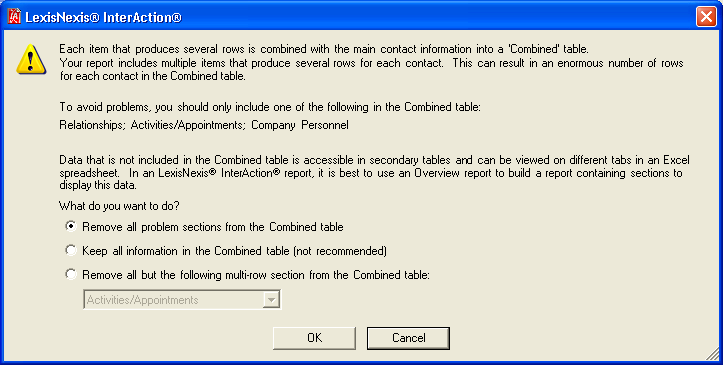Dismiss the dialog with the Cancel button
Viewport: 723px width, 365px height.
pos(408,338)
